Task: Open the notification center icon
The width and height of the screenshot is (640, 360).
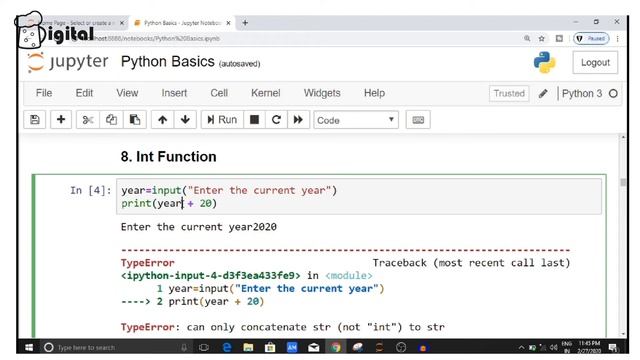Action: pyautogui.click(x=613, y=347)
